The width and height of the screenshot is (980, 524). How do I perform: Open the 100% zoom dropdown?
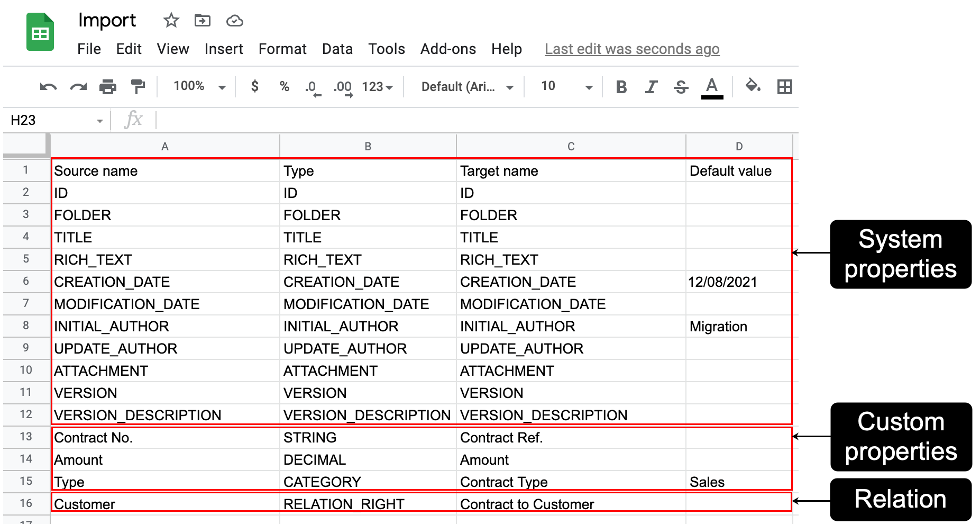point(199,86)
